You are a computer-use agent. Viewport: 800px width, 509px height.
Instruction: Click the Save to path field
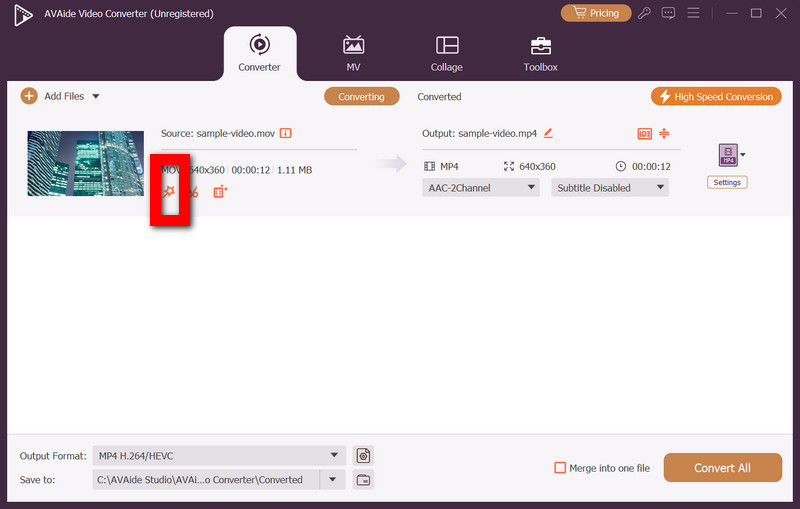206,479
